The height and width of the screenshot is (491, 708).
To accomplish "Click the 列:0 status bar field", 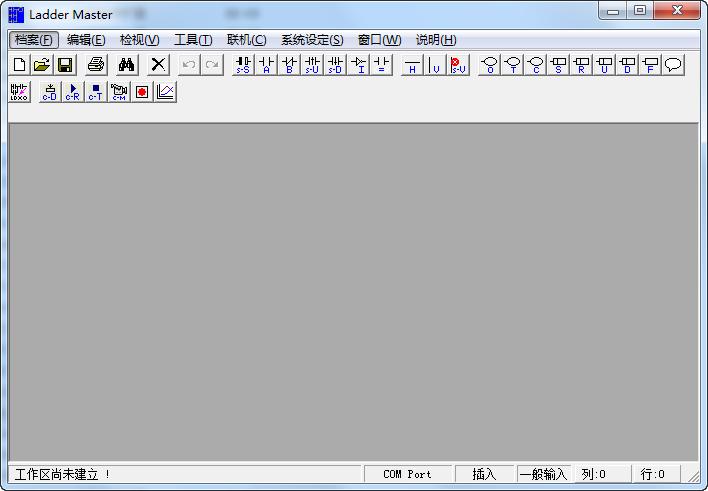I will point(602,474).
